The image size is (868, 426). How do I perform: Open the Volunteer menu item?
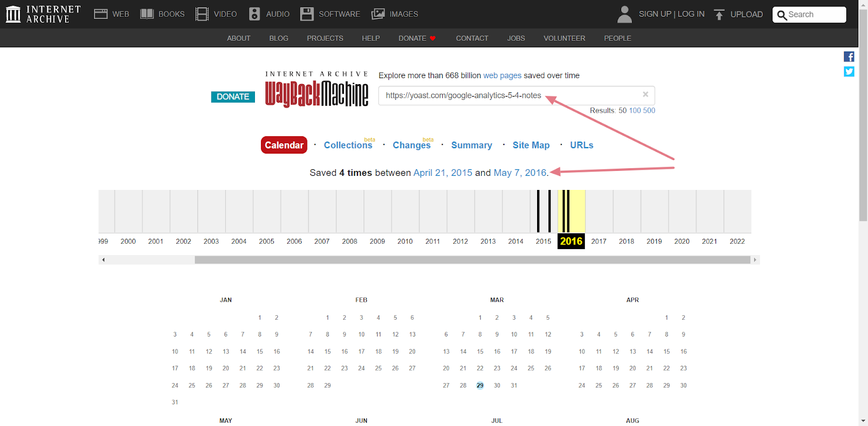pyautogui.click(x=564, y=38)
